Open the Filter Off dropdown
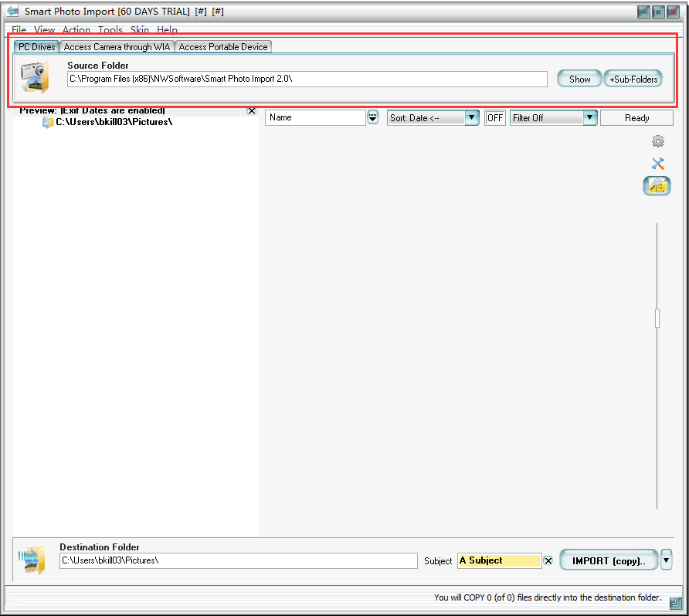 [590, 117]
